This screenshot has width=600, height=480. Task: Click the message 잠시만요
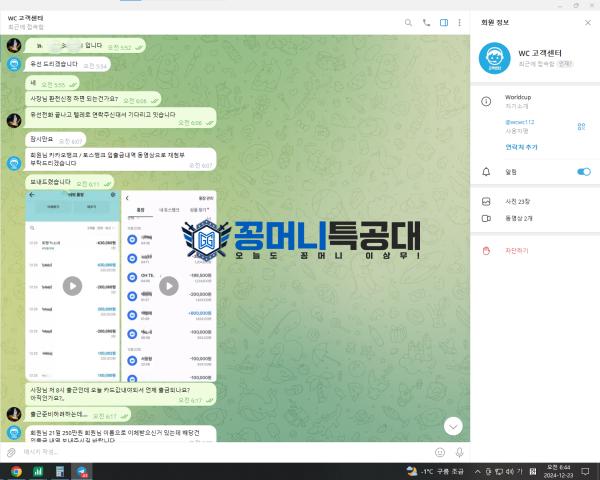tap(56, 139)
